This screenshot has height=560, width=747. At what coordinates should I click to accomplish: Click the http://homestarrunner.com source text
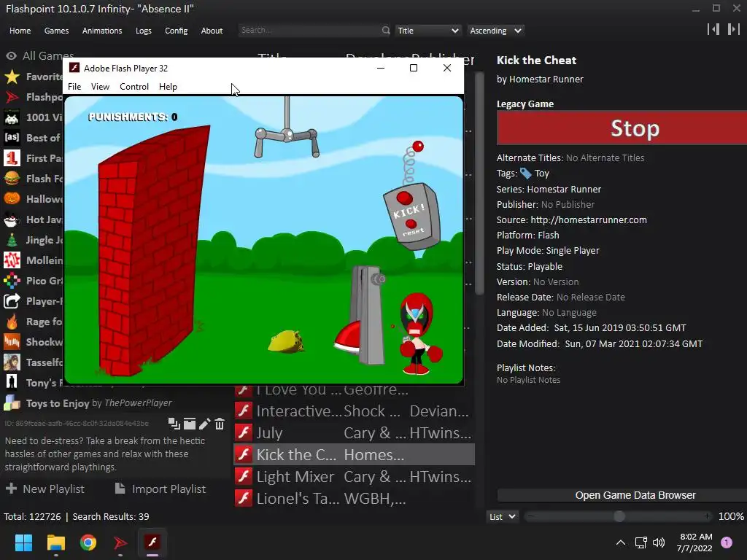(589, 220)
